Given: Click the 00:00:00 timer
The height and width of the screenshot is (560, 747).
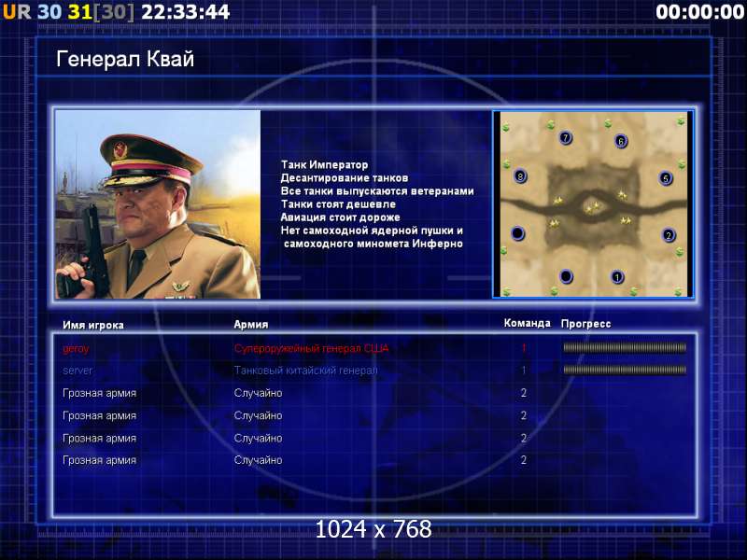Looking at the screenshot, I should [x=699, y=12].
